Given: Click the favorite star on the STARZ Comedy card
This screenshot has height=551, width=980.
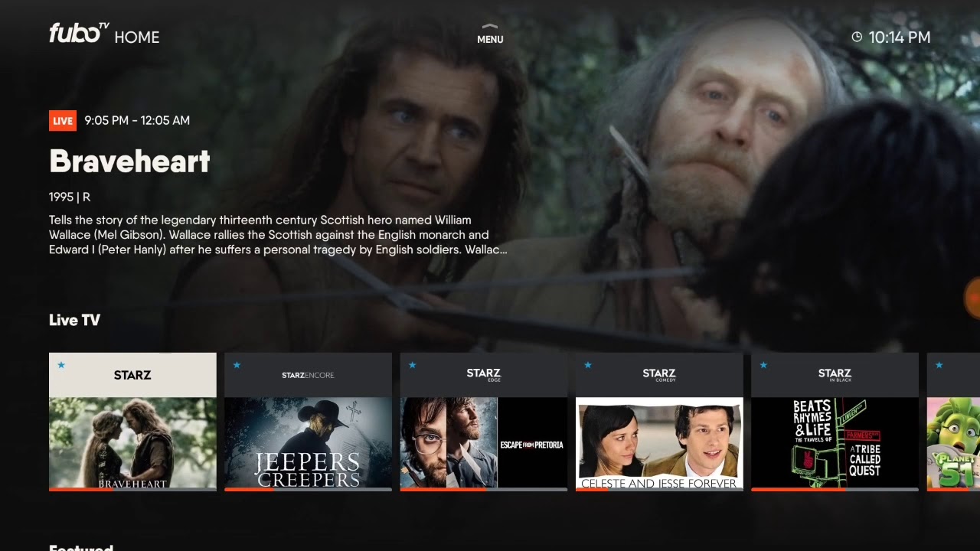Looking at the screenshot, I should 588,365.
